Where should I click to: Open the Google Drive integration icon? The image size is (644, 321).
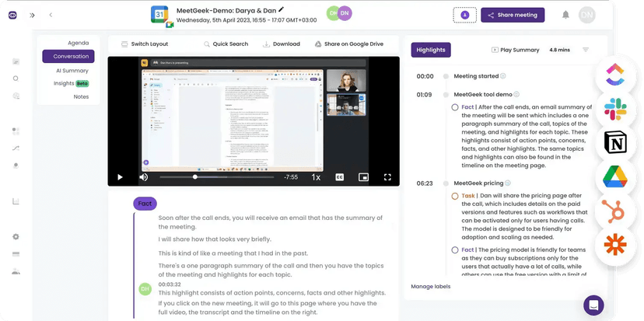point(615,177)
